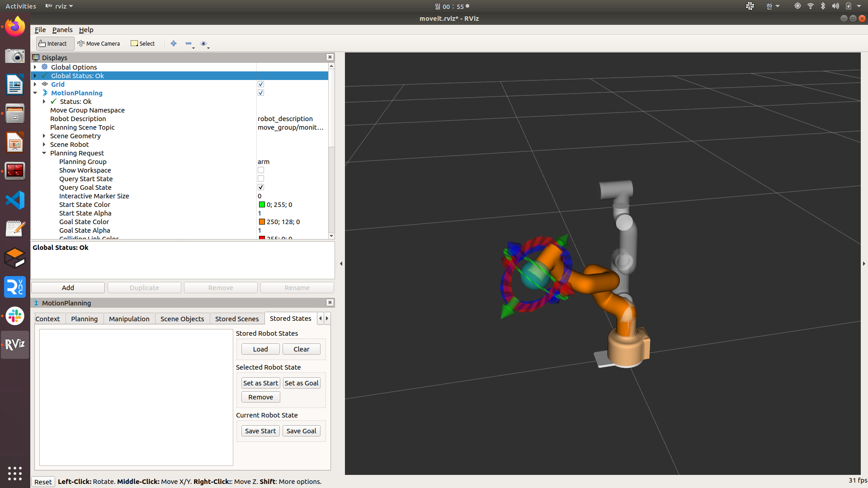This screenshot has width=868, height=488.
Task: Click the Slack tray icon in top bar
Action: (750, 6)
